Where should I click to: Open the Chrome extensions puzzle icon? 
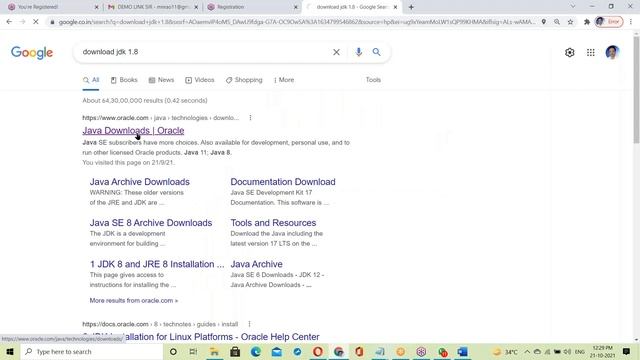(x=587, y=22)
